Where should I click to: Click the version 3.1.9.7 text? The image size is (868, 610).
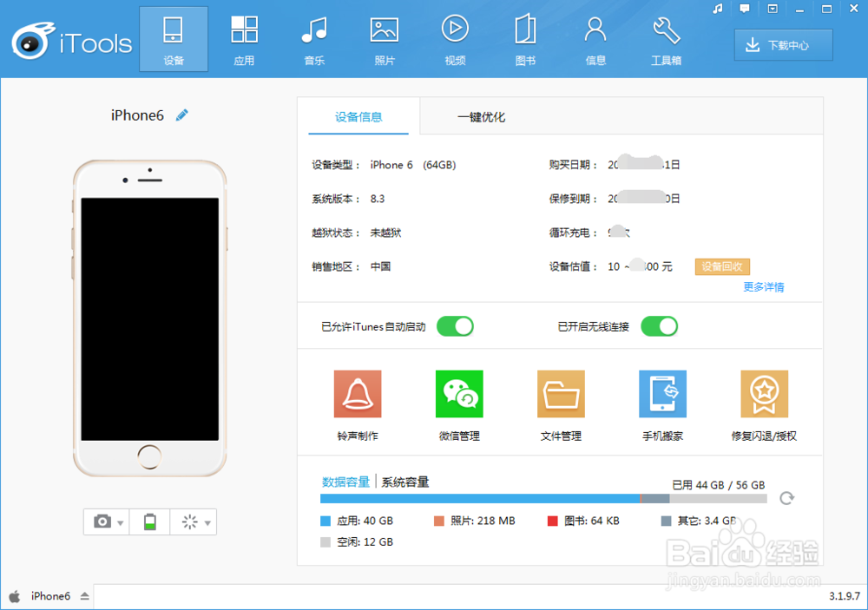pos(845,596)
